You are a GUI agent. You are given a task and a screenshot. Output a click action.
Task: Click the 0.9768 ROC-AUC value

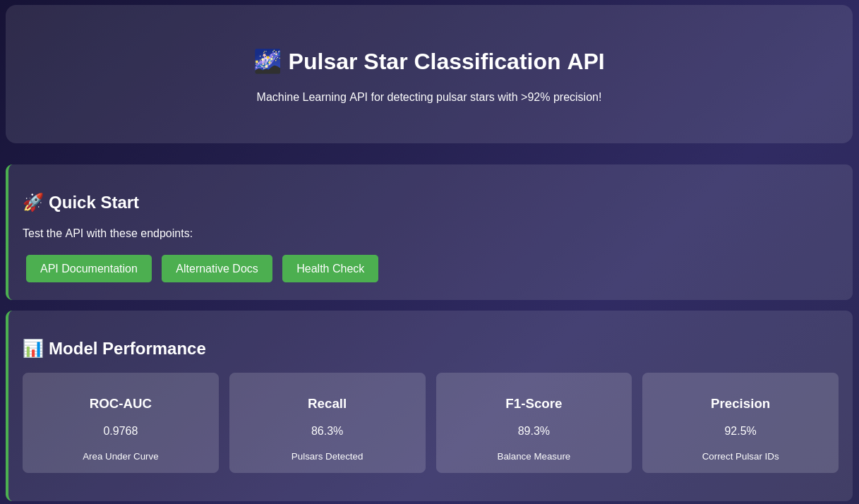click(121, 431)
